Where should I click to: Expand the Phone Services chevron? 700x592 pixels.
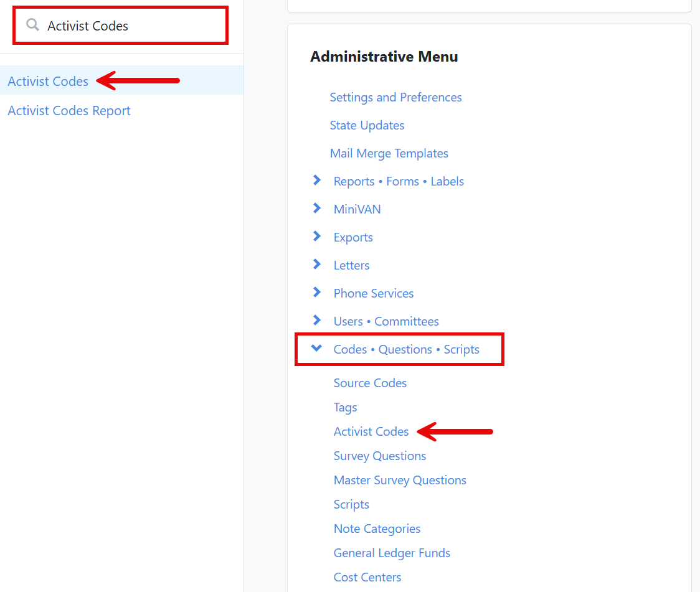pyautogui.click(x=317, y=292)
